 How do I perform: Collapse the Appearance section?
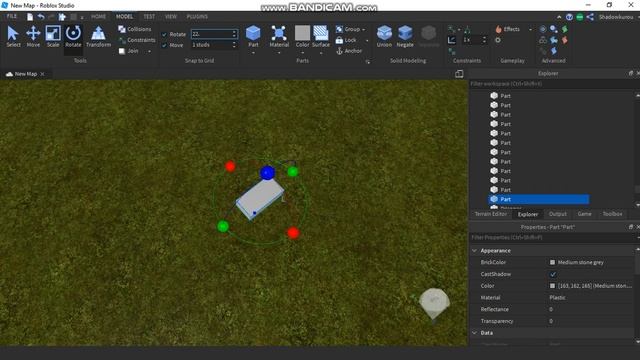pos(474,251)
